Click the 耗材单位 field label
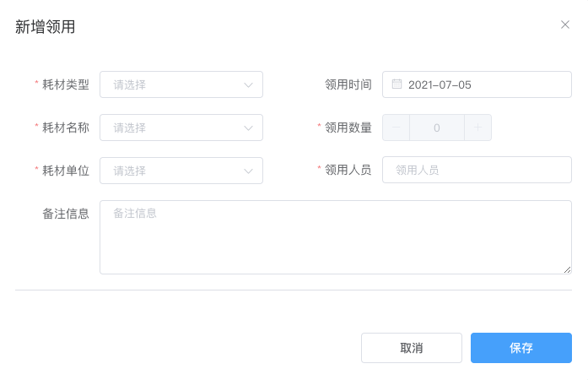Image resolution: width=588 pixels, height=380 pixels. click(66, 171)
